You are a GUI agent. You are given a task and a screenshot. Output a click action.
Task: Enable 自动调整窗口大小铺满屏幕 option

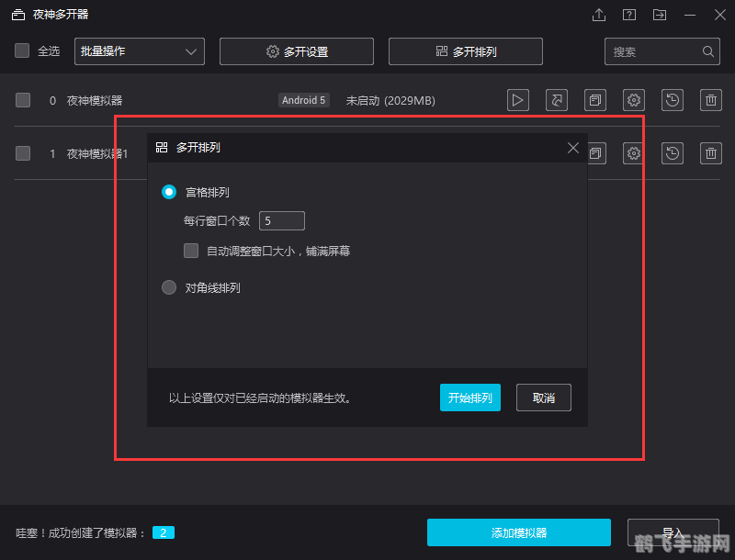click(x=190, y=250)
